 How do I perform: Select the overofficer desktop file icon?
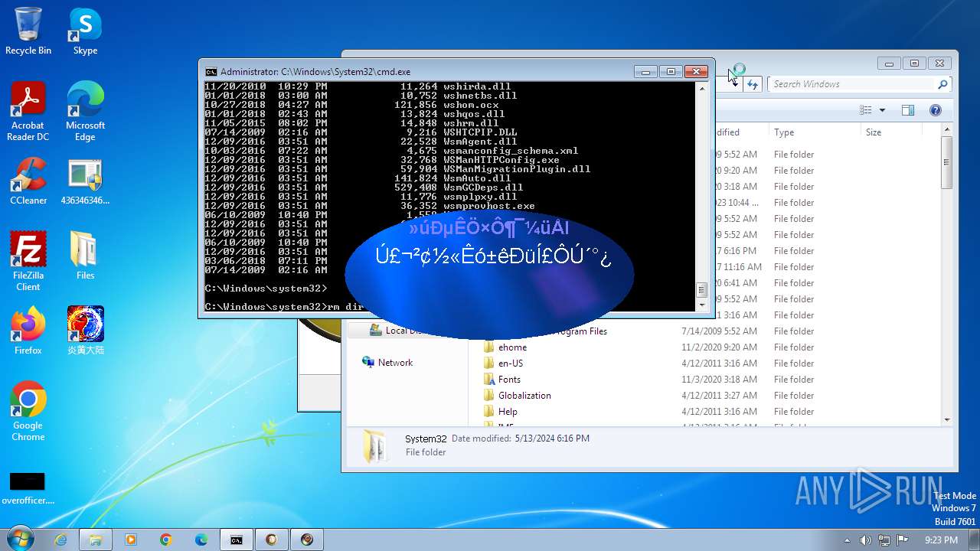[28, 488]
